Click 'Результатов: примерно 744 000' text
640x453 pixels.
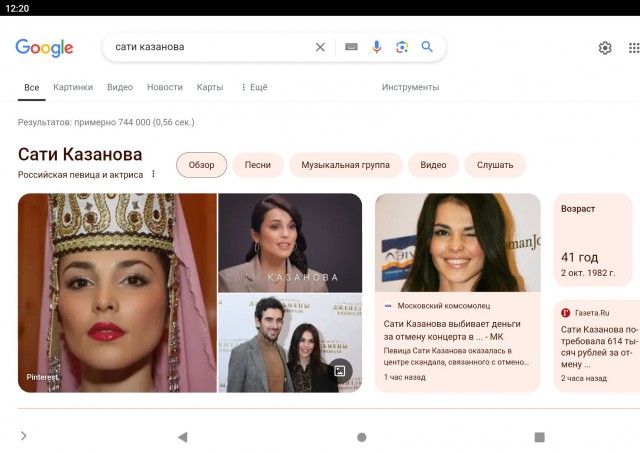(106, 122)
